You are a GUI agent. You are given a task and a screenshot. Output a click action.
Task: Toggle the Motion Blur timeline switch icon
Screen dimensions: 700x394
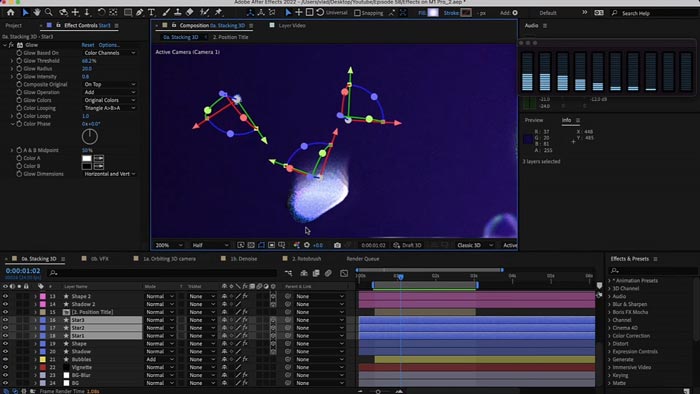point(328,273)
